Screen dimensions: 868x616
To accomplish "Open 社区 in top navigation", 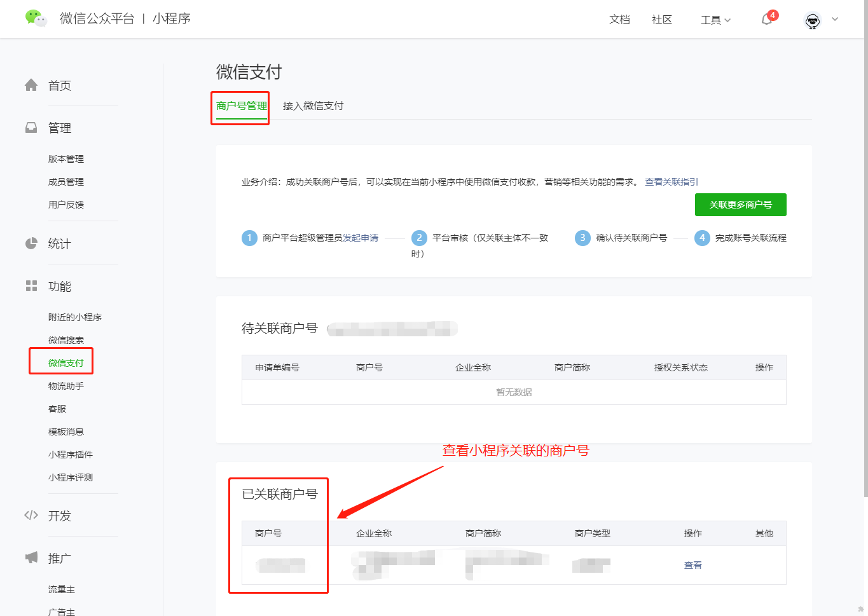I will [x=662, y=20].
